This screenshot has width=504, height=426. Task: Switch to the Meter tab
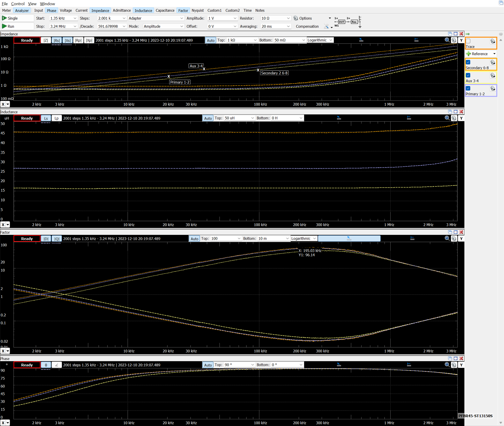6,10
